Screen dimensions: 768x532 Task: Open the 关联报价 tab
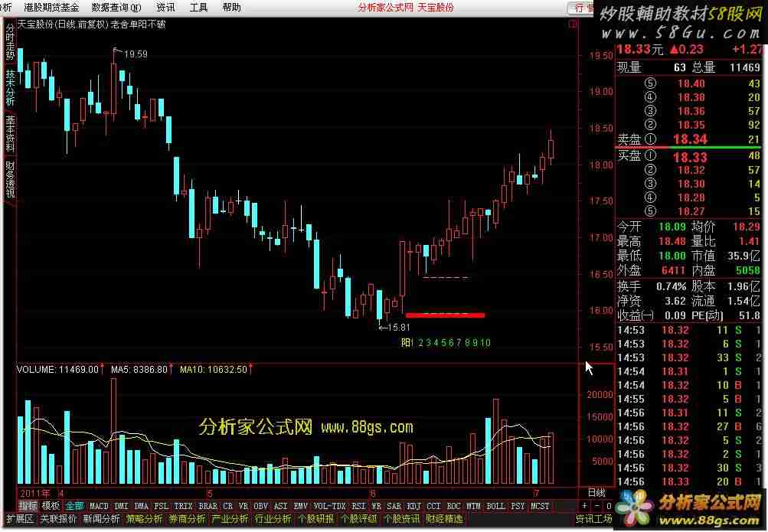[x=58, y=519]
